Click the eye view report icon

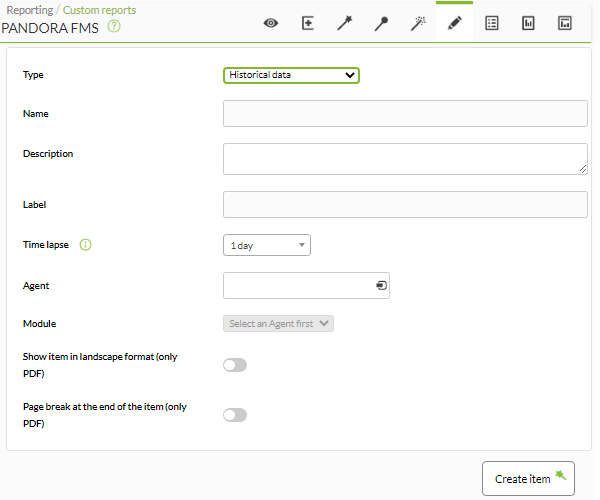[271, 23]
